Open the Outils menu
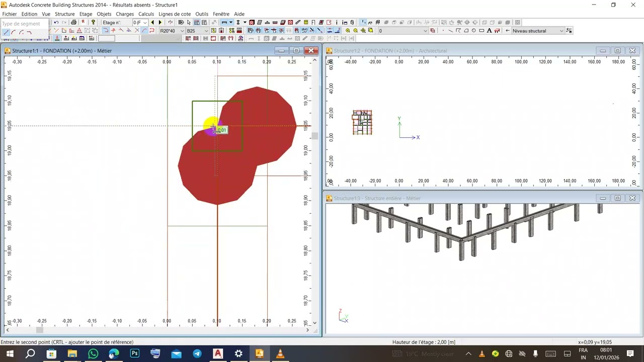Viewport: 644px width, 362px height. [x=202, y=14]
